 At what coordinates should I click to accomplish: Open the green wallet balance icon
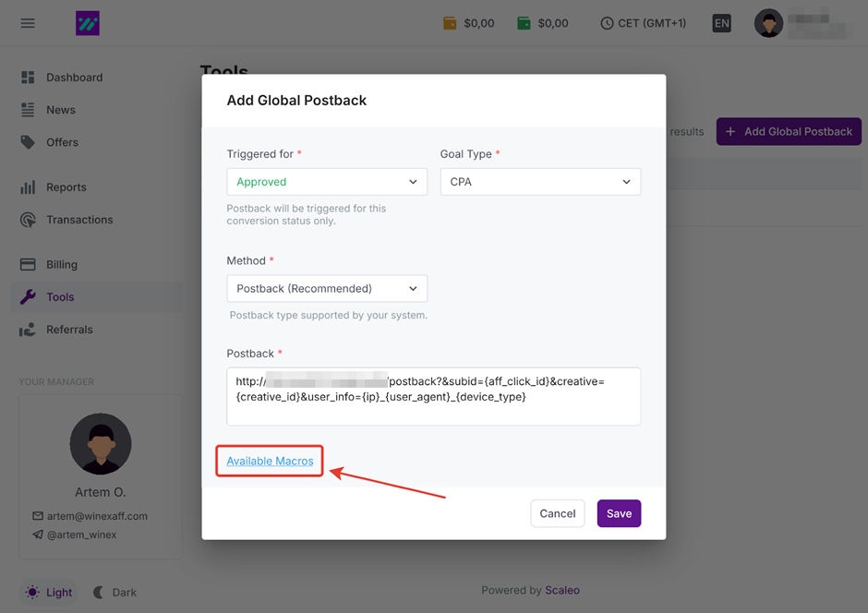[524, 23]
